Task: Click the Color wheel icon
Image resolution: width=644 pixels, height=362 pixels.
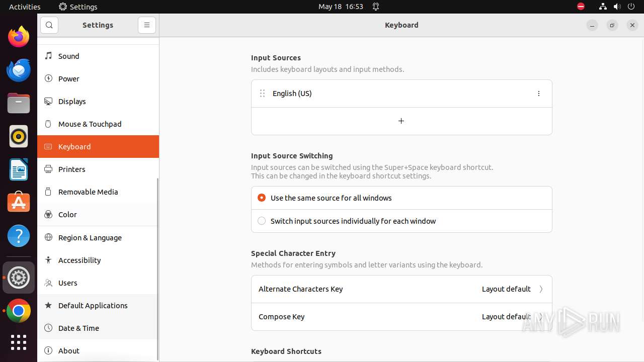Action: (x=48, y=214)
